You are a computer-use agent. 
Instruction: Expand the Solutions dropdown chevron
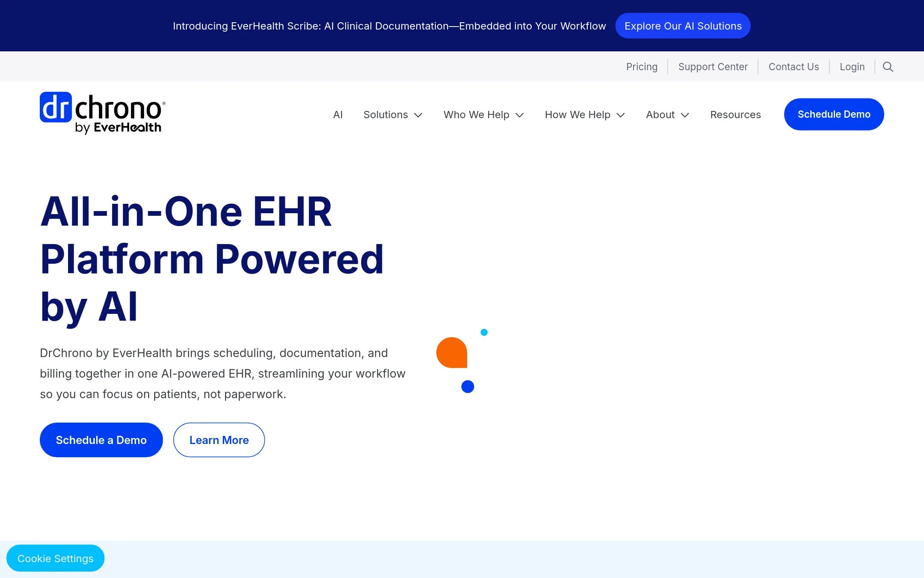tap(418, 115)
